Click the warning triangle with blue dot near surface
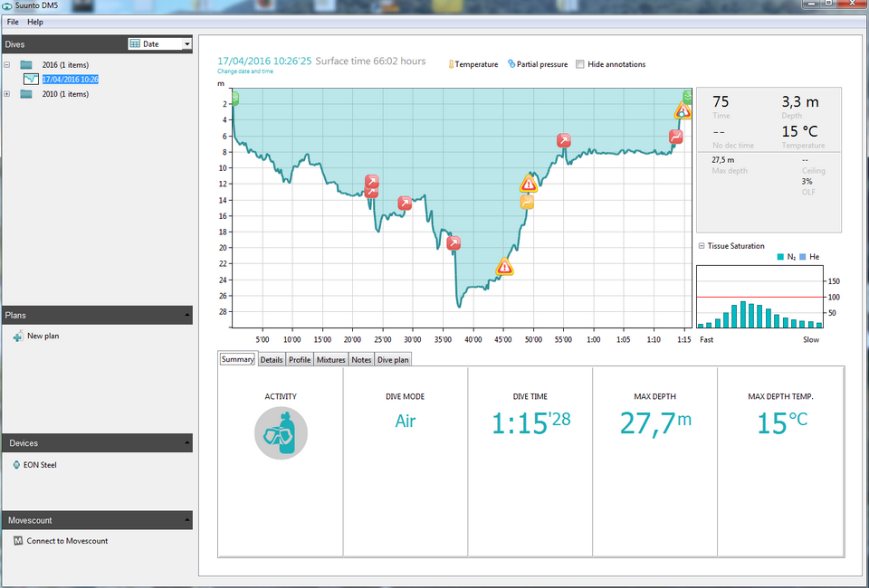Image resolution: width=869 pixels, height=588 pixels. 683,110
